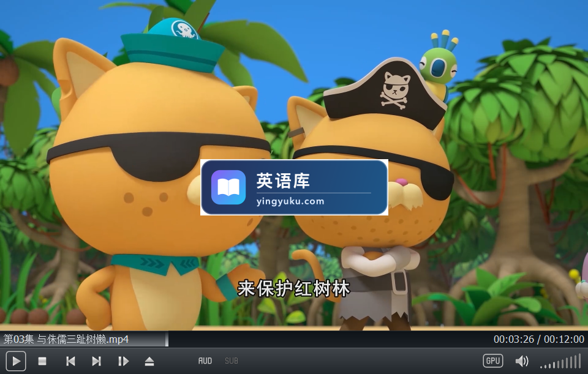Skip to the next file
Viewport: 588px width, 374px height.
coord(96,361)
